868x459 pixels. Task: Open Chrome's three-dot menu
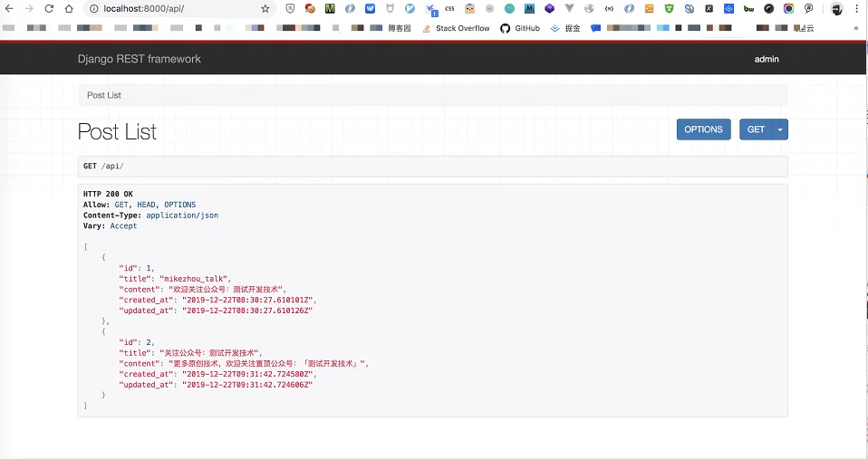(x=857, y=8)
